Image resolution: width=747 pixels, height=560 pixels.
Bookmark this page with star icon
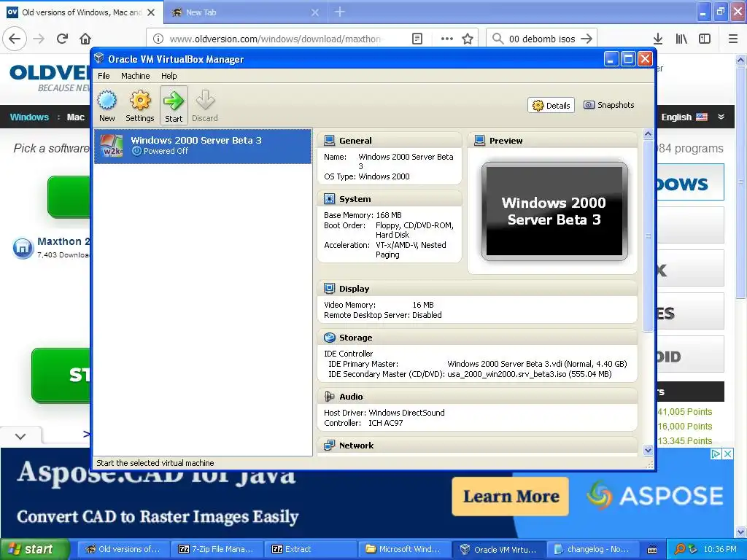coord(468,39)
